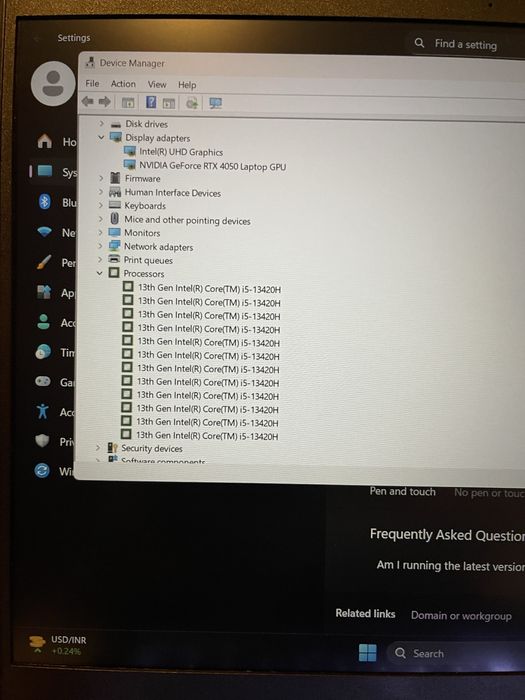Image resolution: width=525 pixels, height=700 pixels.
Task: Click the Print queues printer icon
Action: pyautogui.click(x=114, y=259)
